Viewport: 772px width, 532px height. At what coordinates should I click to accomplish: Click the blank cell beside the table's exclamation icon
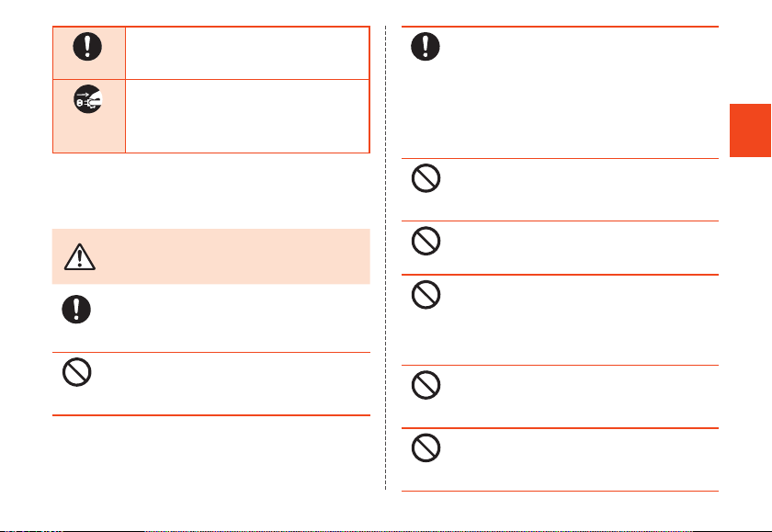click(x=247, y=53)
